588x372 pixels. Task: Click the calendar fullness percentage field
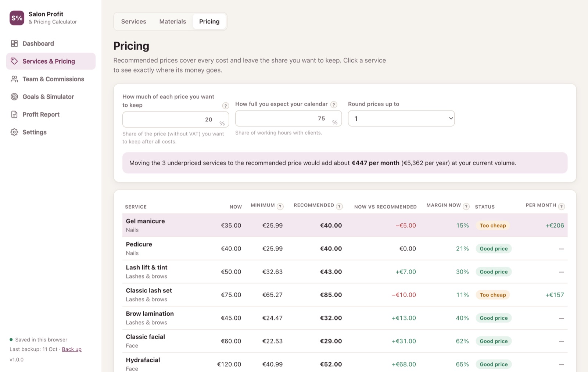(288, 118)
